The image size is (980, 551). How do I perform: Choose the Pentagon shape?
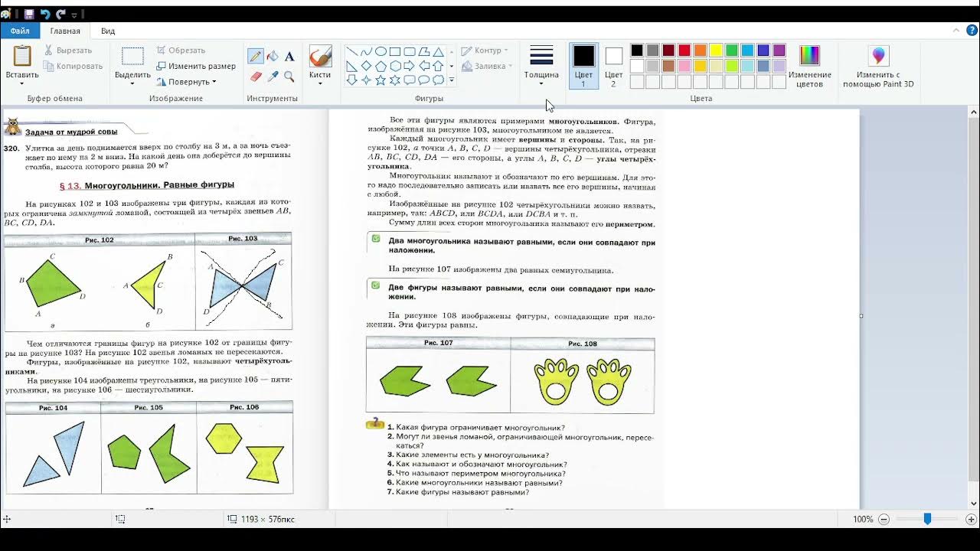point(381,66)
